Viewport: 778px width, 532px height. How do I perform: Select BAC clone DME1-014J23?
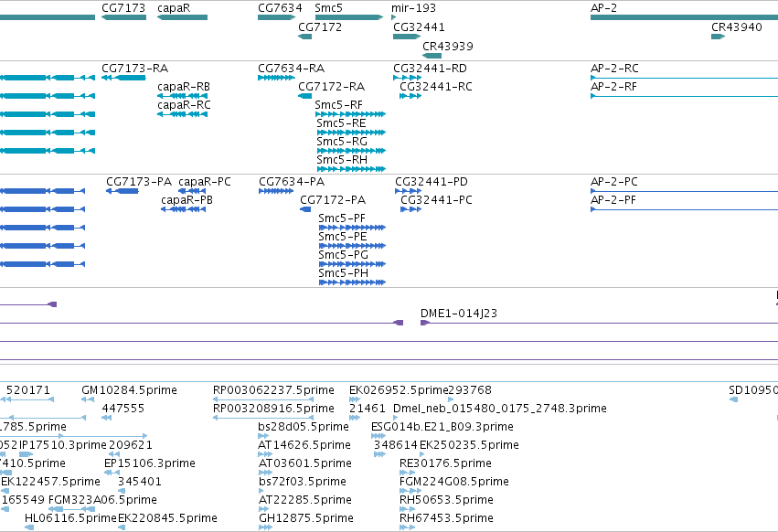[x=599, y=323]
